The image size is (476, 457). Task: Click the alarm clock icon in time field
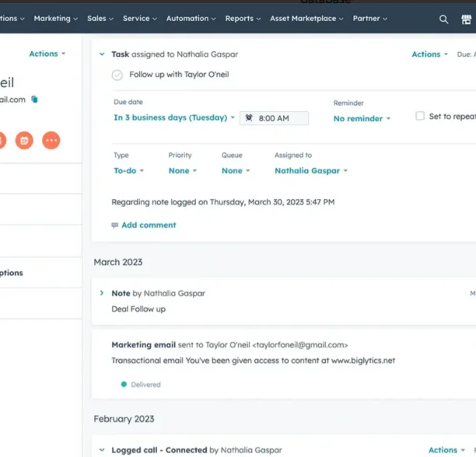249,117
